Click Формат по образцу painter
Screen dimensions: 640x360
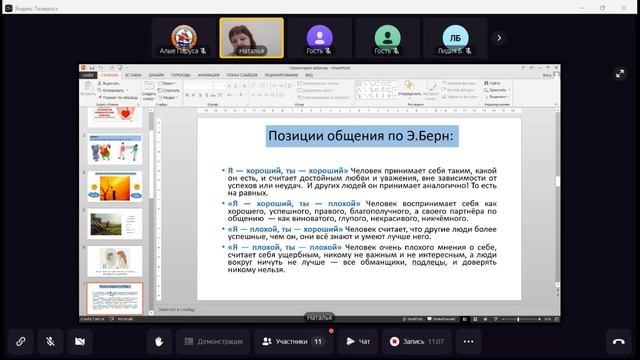[x=118, y=98]
